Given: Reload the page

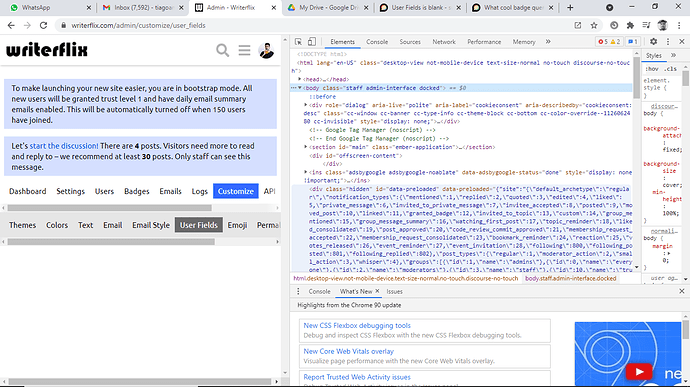Looking at the screenshot, I should (x=43, y=26).
